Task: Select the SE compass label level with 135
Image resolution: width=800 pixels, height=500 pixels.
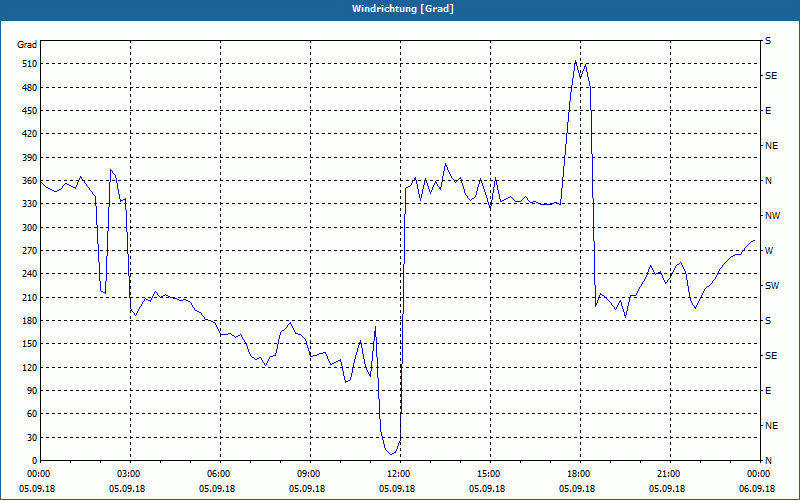Action: pyautogui.click(x=771, y=356)
